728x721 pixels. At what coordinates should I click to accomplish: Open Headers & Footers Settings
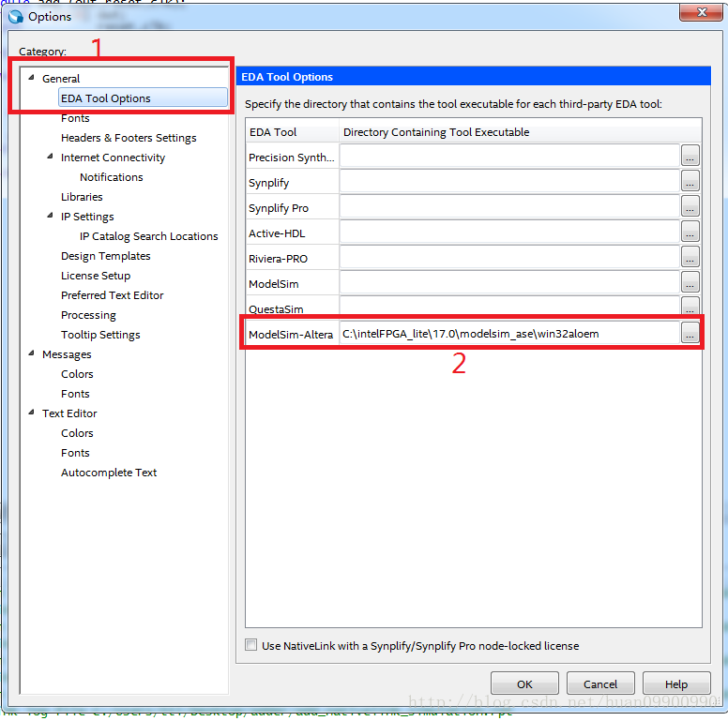pyautogui.click(x=129, y=138)
